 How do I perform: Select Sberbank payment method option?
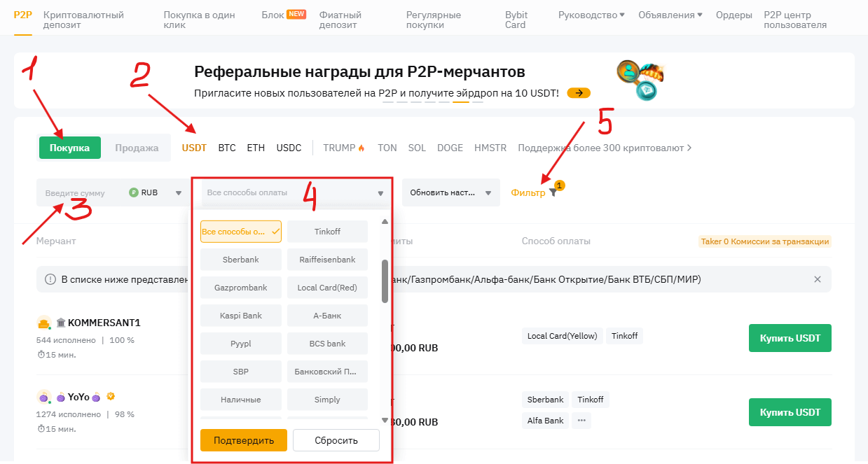240,260
